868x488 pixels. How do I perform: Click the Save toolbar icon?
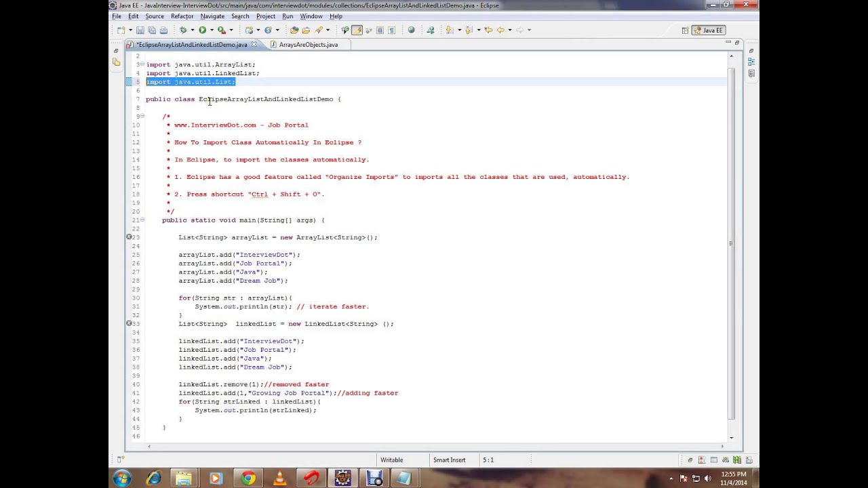tap(140, 30)
